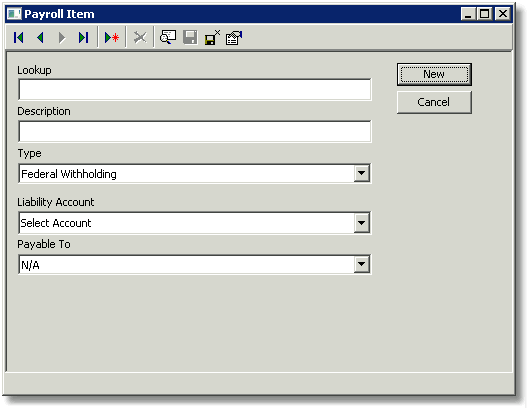
Task: Go to first record arrow icon
Action: [19, 37]
